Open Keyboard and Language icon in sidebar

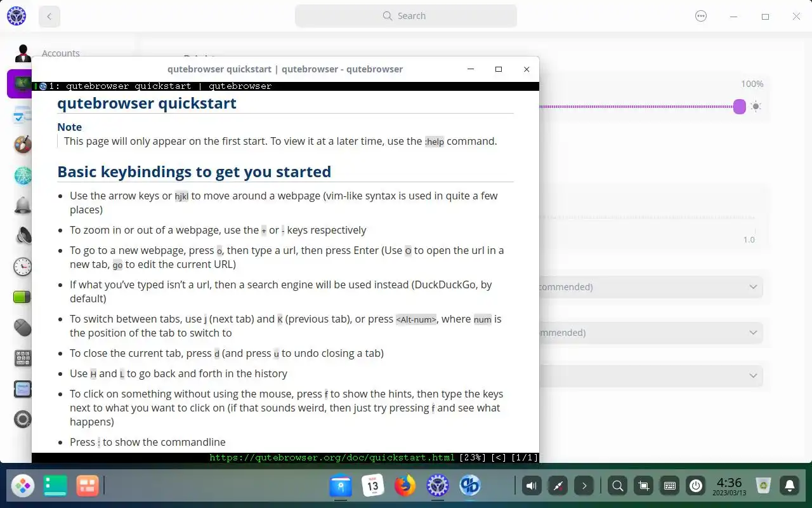coord(23,358)
